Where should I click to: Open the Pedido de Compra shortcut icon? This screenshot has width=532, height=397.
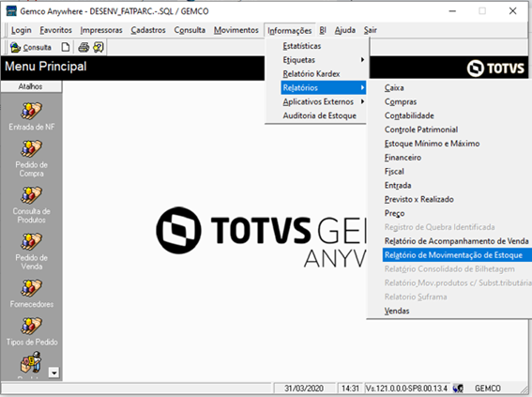coord(31,149)
